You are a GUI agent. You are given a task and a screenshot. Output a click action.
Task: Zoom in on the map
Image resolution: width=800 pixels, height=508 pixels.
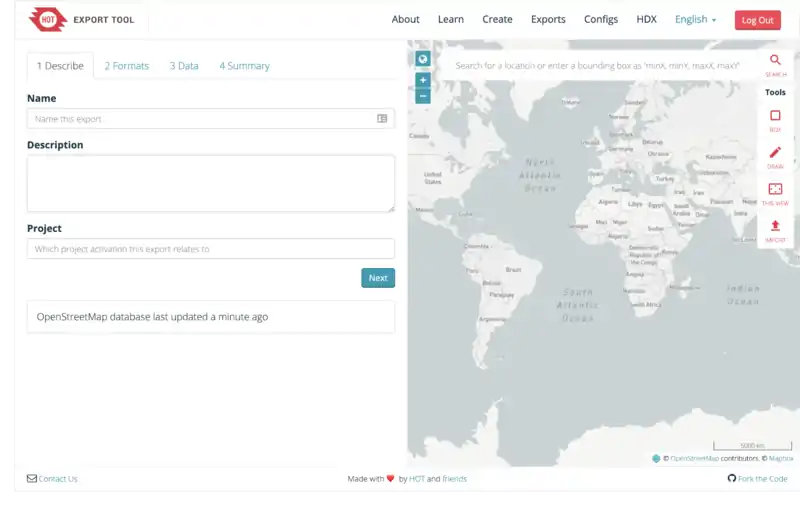[x=423, y=80]
